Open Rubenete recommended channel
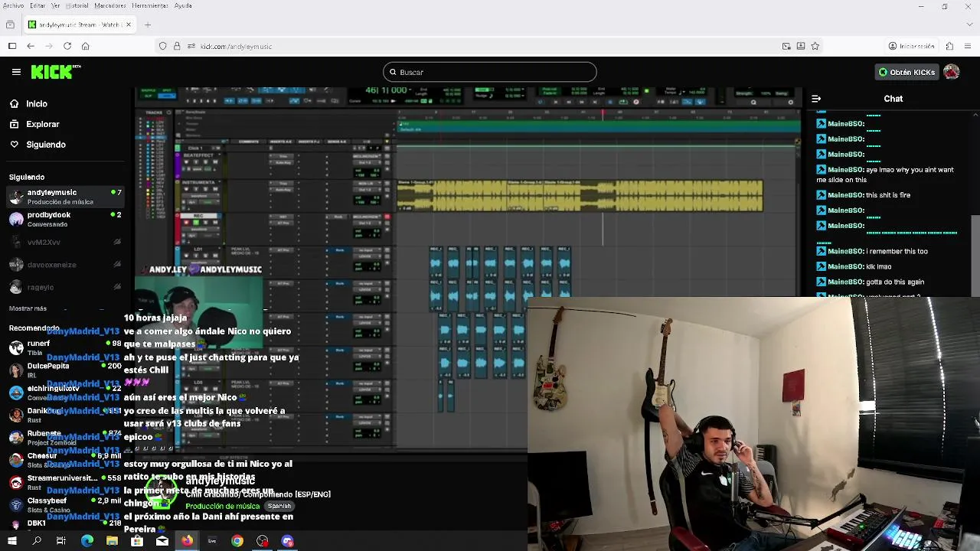This screenshot has width=980, height=551. pyautogui.click(x=65, y=437)
